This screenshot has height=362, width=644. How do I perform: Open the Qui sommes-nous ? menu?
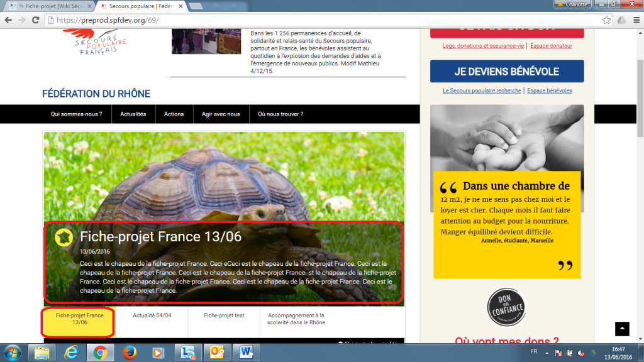click(76, 114)
